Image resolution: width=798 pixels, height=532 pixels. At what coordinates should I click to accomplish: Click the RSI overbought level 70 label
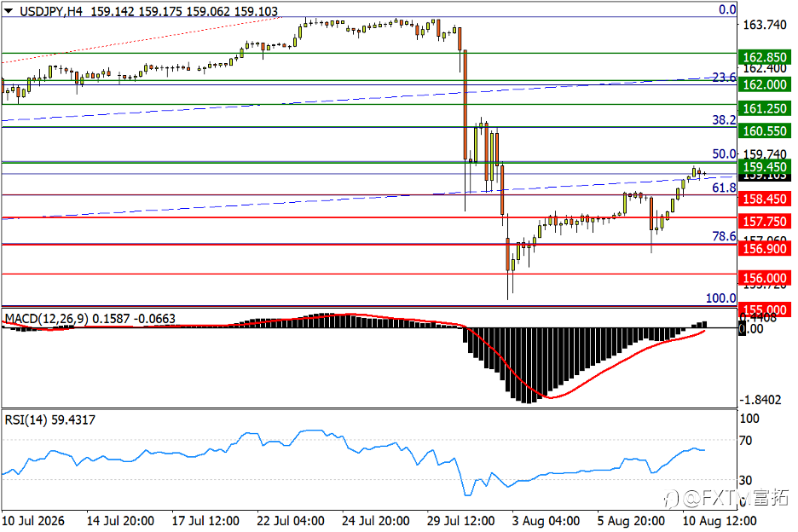(x=746, y=441)
